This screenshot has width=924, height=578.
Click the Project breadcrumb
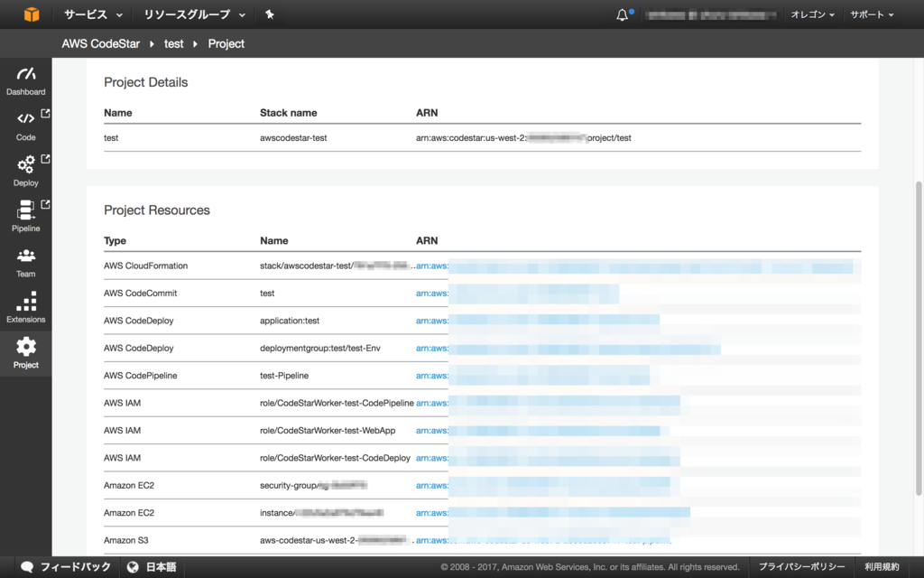coord(226,43)
